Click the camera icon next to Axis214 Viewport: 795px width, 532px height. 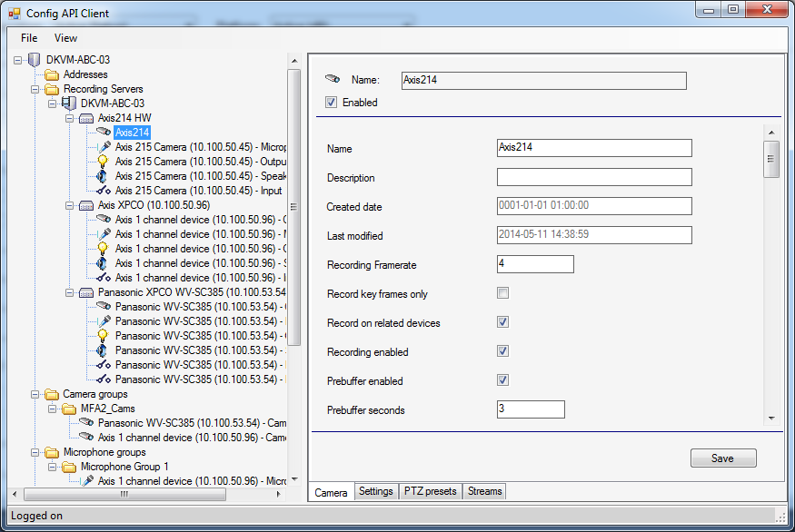(104, 132)
